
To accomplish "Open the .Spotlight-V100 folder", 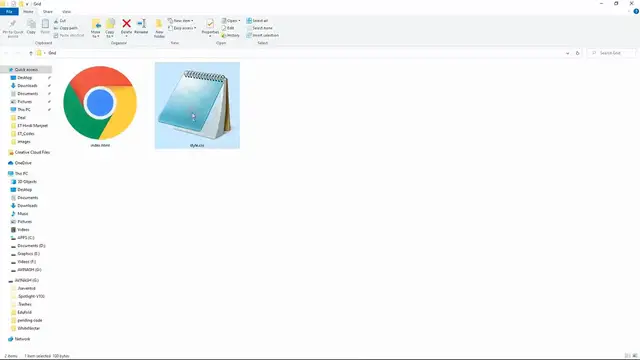I will [x=31, y=296].
